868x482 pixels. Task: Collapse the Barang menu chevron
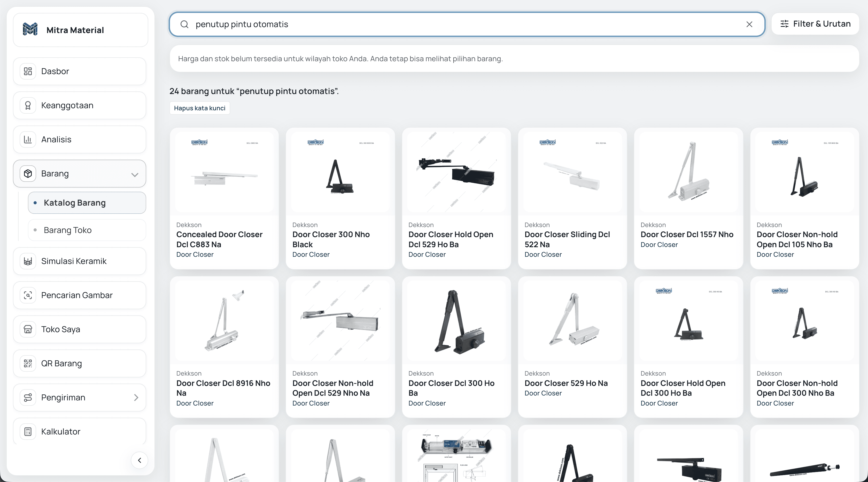pos(135,174)
